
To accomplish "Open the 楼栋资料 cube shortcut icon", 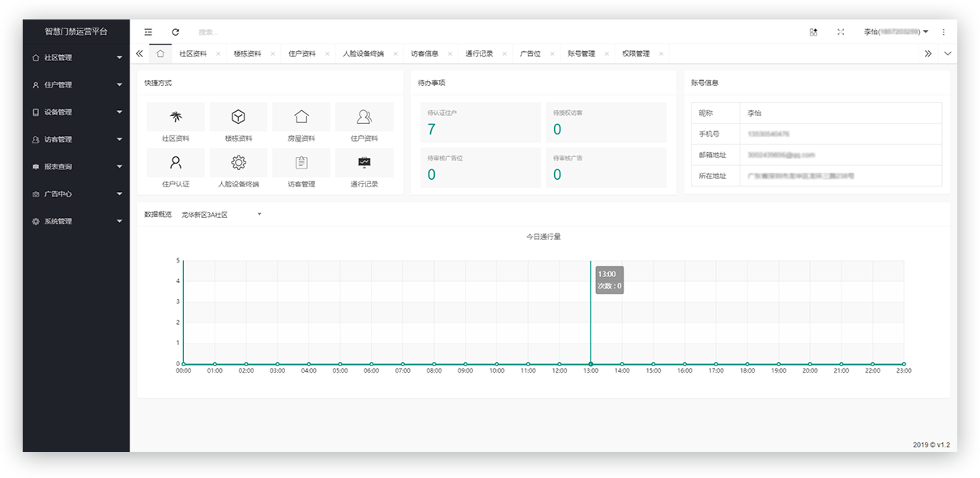I will click(x=238, y=117).
